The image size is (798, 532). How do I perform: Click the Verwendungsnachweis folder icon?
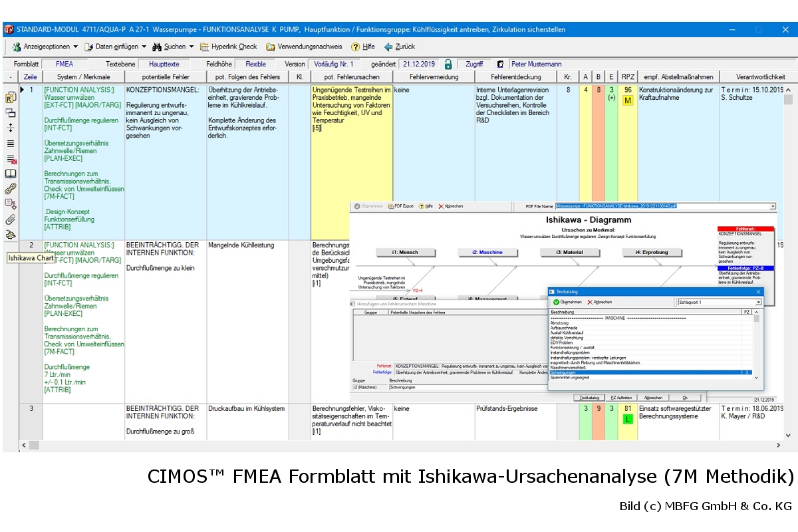(271, 47)
